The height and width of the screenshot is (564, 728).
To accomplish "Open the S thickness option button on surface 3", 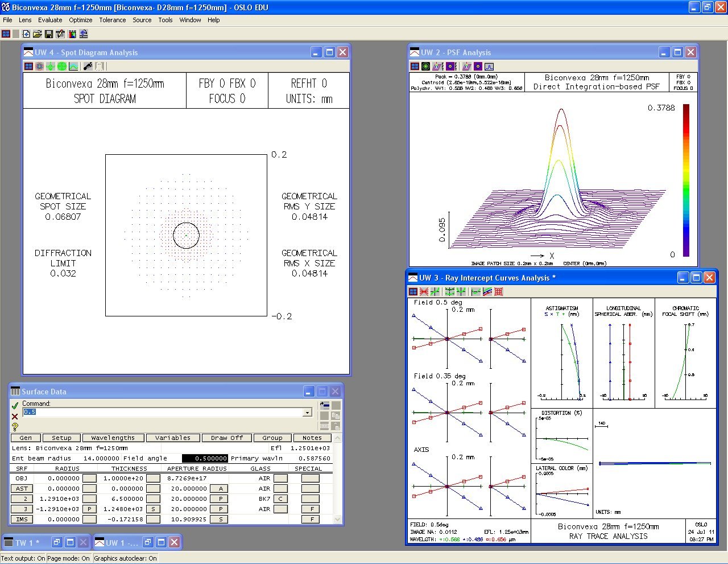I will tap(153, 509).
